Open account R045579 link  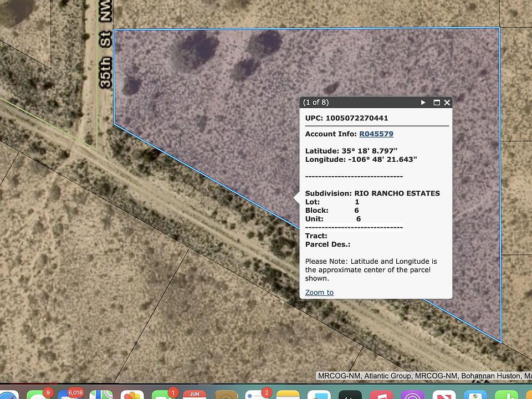click(x=376, y=134)
